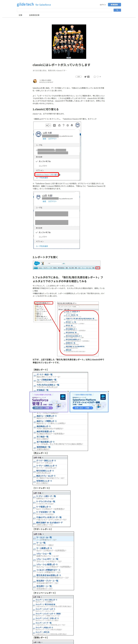The height and width of the screenshot is (644, 138).
Task: Click the パートナー商談一覧 report
Action: pos(45,374)
